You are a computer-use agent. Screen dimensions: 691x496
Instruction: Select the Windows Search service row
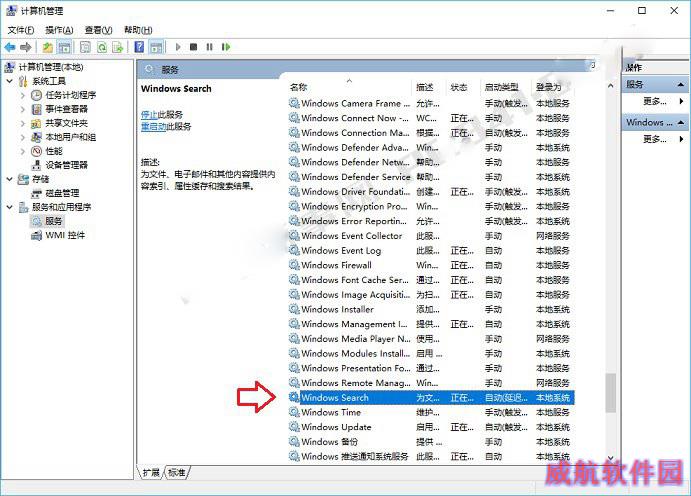click(431, 398)
